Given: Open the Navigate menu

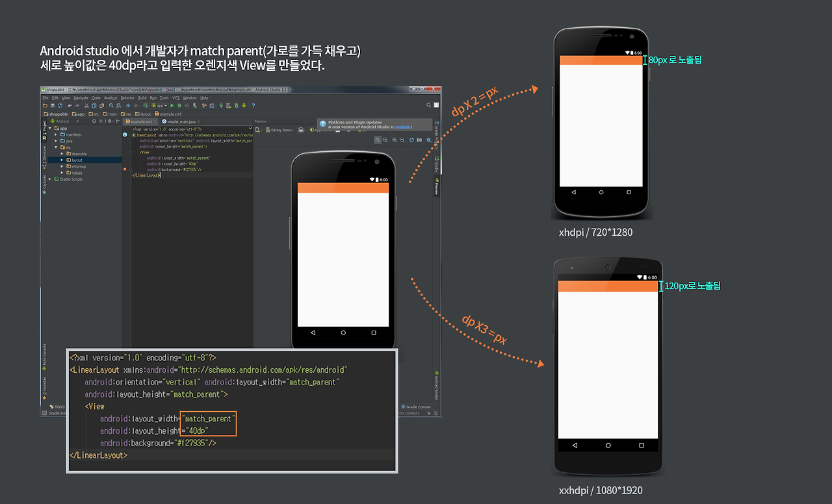Looking at the screenshot, I should pos(82,97).
